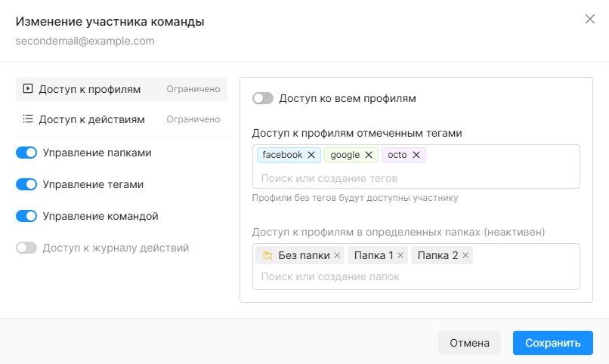Remove 'Папка 1' from folders
Viewport: 609px width, 364px height.
[x=400, y=255]
